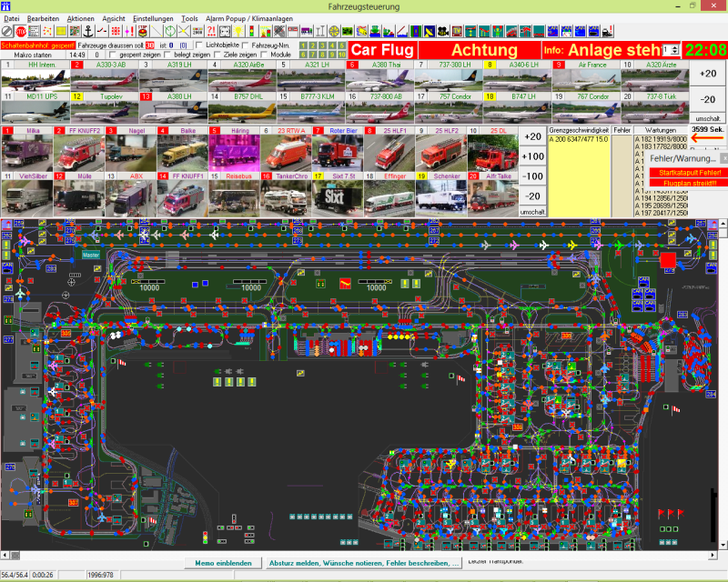Toggle the Fahrzeug-Nrn. checkbox
The height and width of the screenshot is (582, 728).
(246, 45)
